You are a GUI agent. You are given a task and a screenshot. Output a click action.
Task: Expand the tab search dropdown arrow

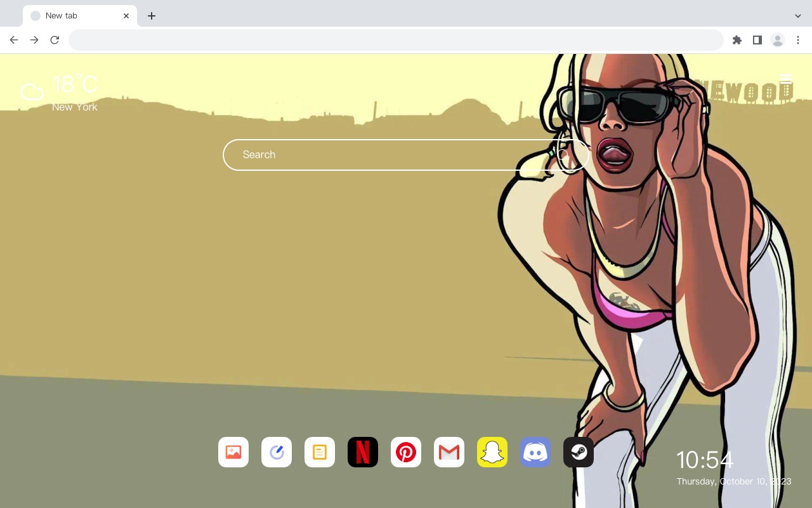798,16
